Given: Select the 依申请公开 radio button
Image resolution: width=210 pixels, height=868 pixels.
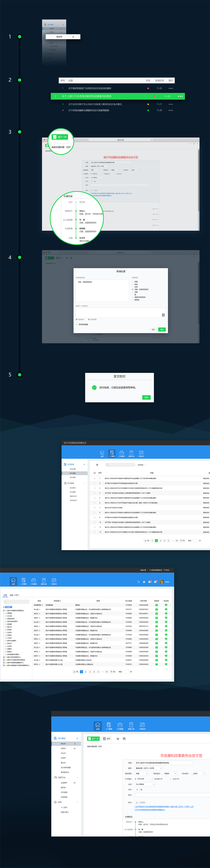Looking at the screenshot, I should (152, 779).
